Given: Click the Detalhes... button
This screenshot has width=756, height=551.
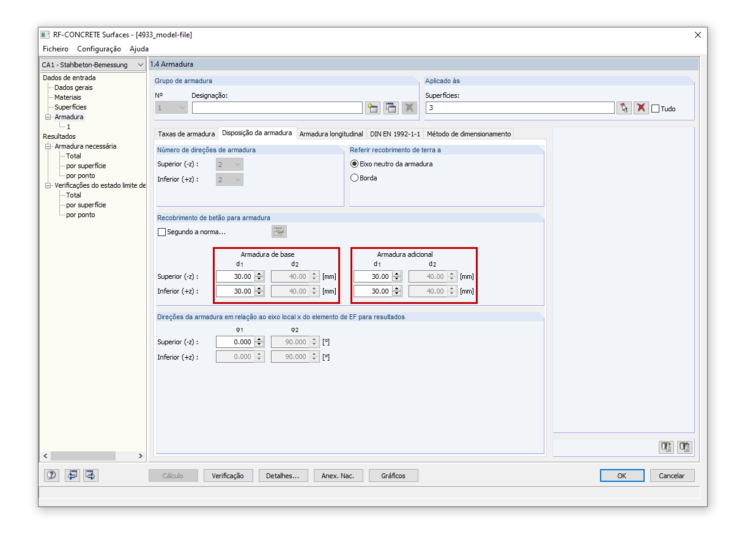Looking at the screenshot, I should coord(283,476).
